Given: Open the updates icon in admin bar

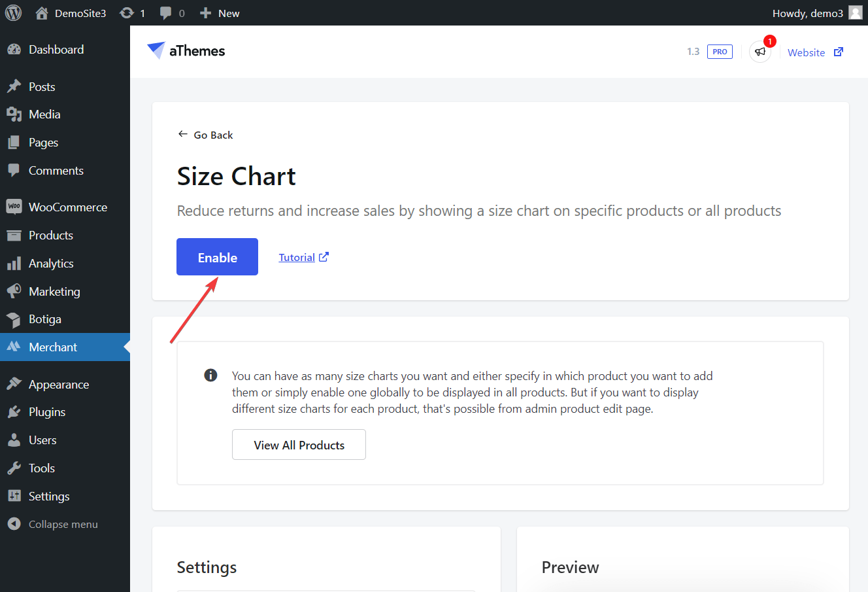Looking at the screenshot, I should coord(127,13).
